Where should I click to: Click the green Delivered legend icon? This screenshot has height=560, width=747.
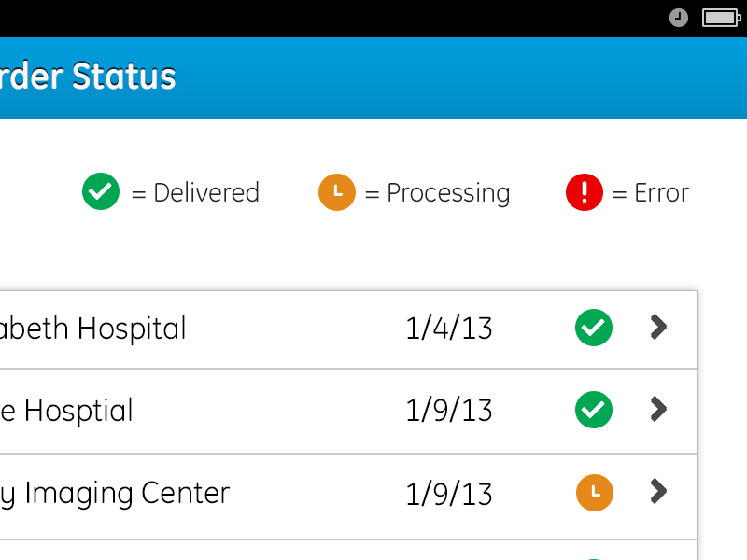click(x=101, y=192)
